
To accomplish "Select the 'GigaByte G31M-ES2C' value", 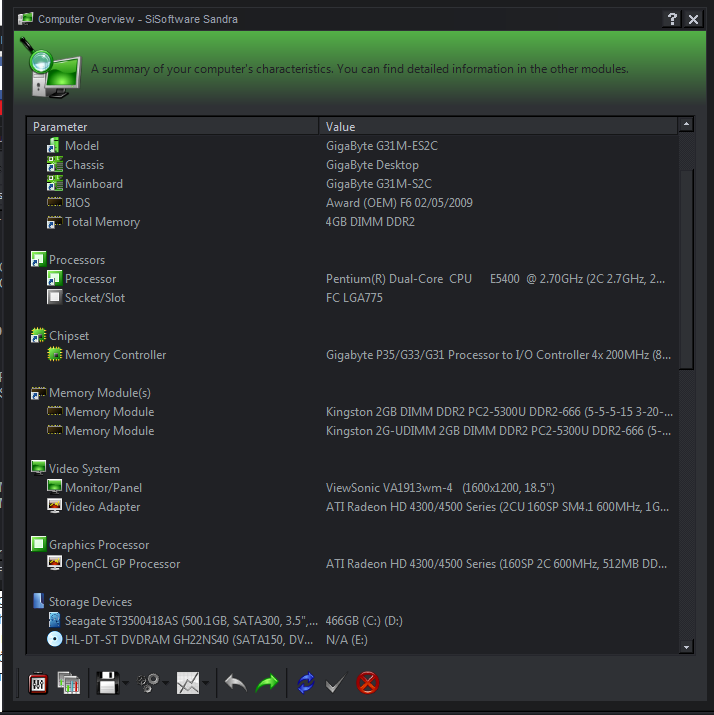I will pos(382,145).
